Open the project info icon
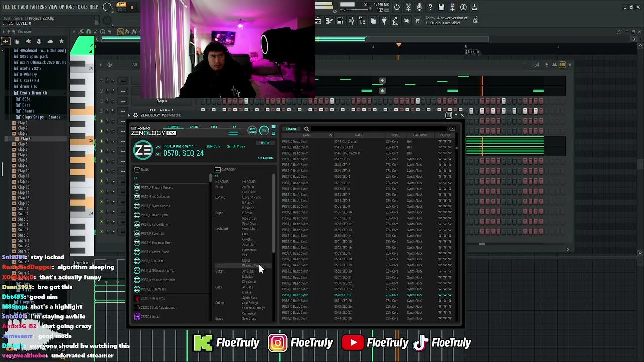644x362 pixels. click(463, 7)
